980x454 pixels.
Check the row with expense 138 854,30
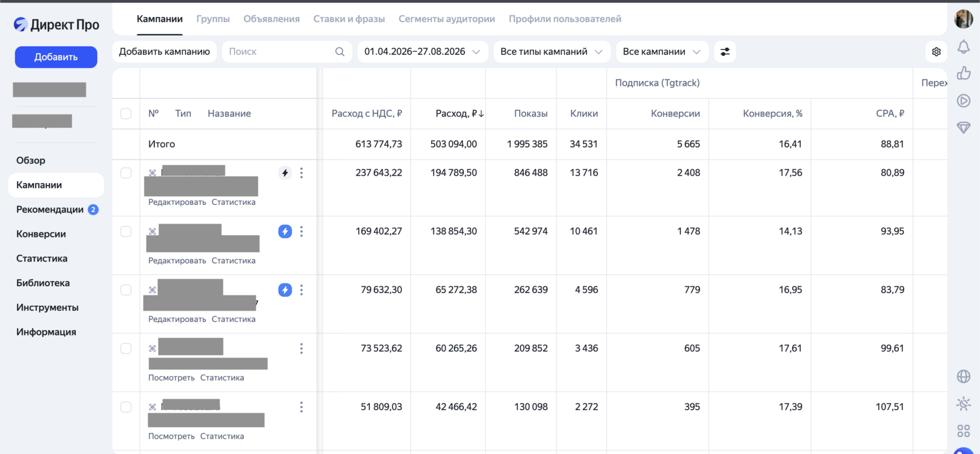(x=126, y=231)
